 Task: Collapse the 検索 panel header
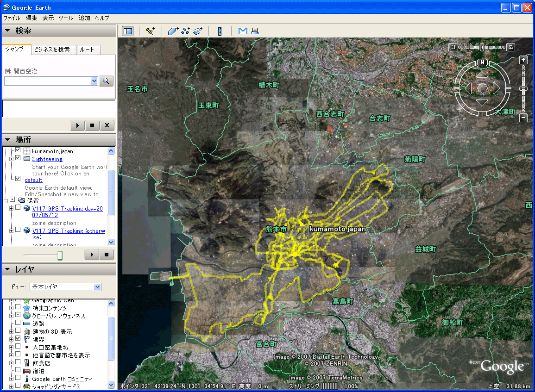[x=7, y=31]
